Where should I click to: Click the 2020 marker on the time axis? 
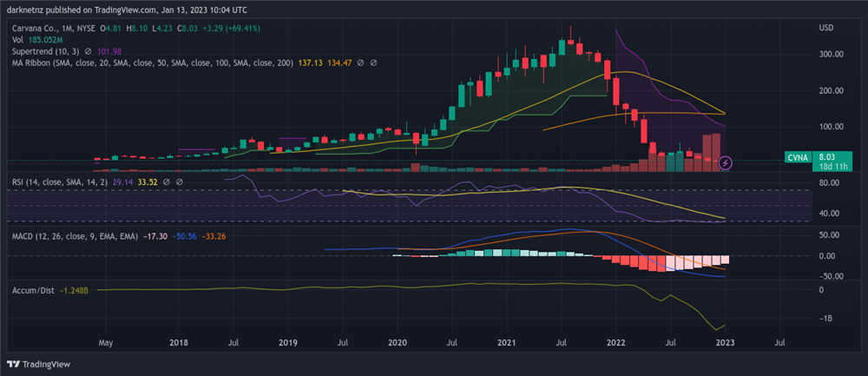pos(398,343)
